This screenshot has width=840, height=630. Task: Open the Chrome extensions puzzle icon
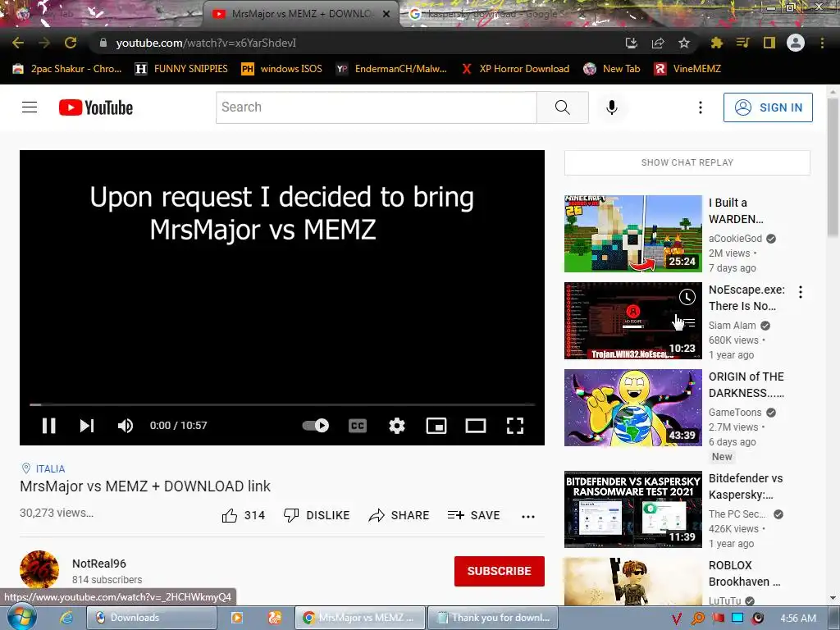tap(716, 43)
